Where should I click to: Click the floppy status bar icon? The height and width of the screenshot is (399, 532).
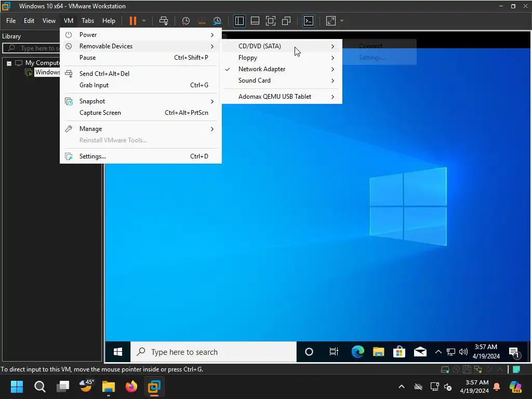point(467,369)
